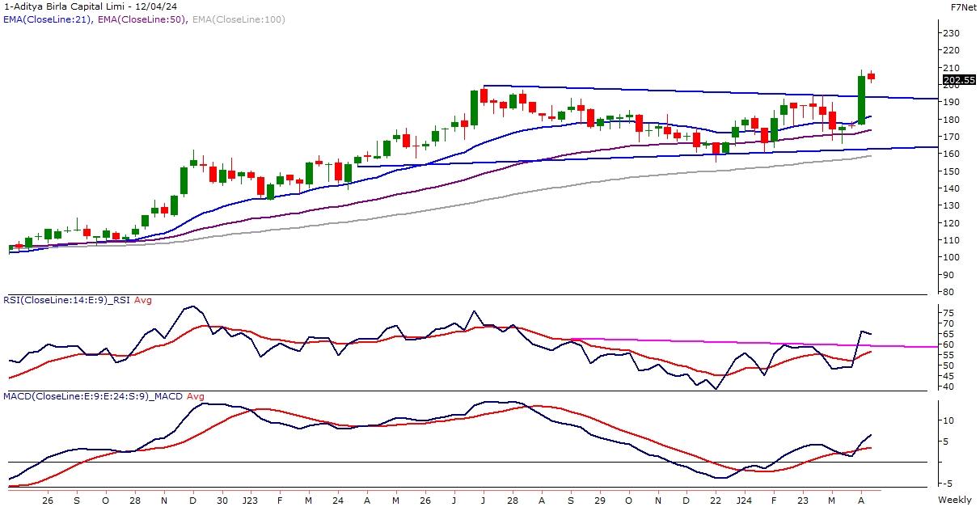The width and height of the screenshot is (980, 507).
Task: Click the F7Net label
Action: [964, 6]
